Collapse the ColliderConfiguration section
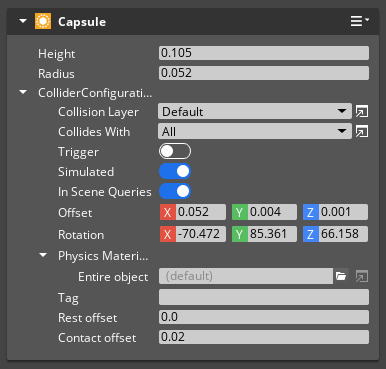The image size is (386, 369). point(23,92)
